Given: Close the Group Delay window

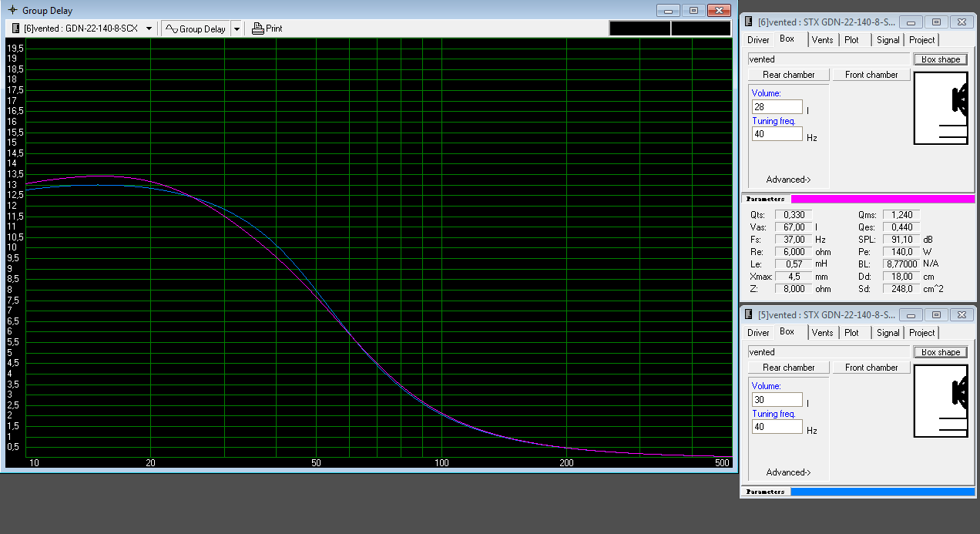Looking at the screenshot, I should coord(719,10).
